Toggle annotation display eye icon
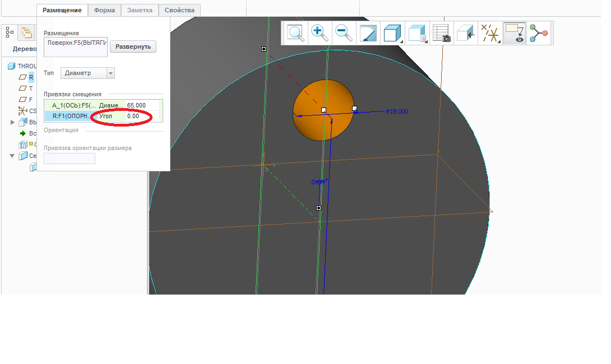 coord(515,33)
